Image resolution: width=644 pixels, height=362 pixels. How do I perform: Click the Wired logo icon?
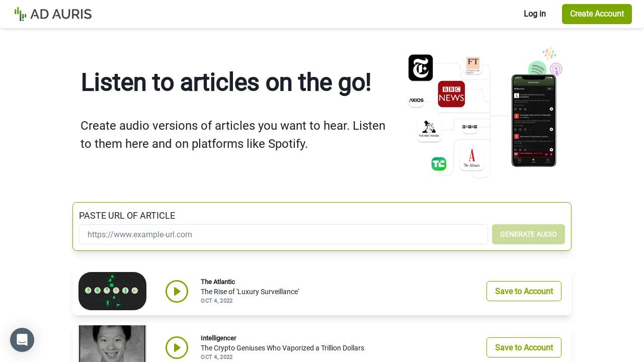coord(469,127)
